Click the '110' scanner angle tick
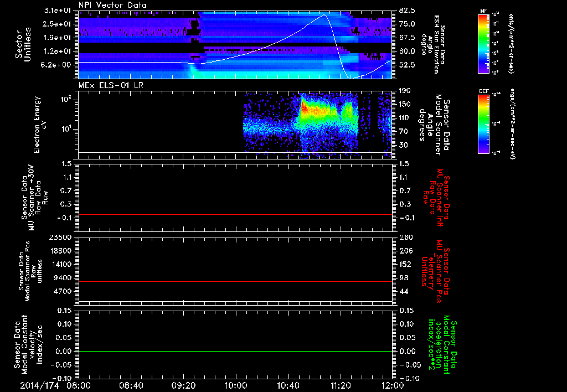Image resolution: width=567 pixels, height=392 pixels. click(x=405, y=118)
